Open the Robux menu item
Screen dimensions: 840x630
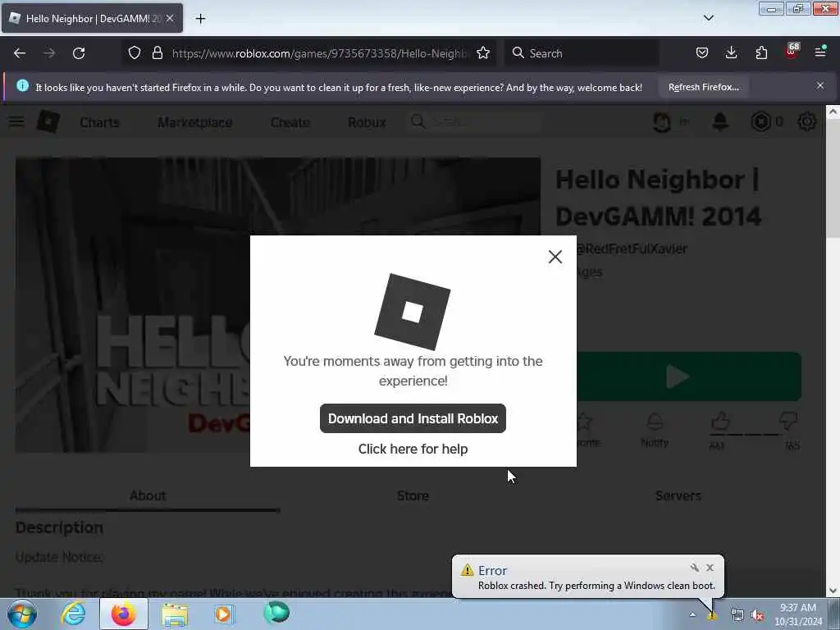367,123
